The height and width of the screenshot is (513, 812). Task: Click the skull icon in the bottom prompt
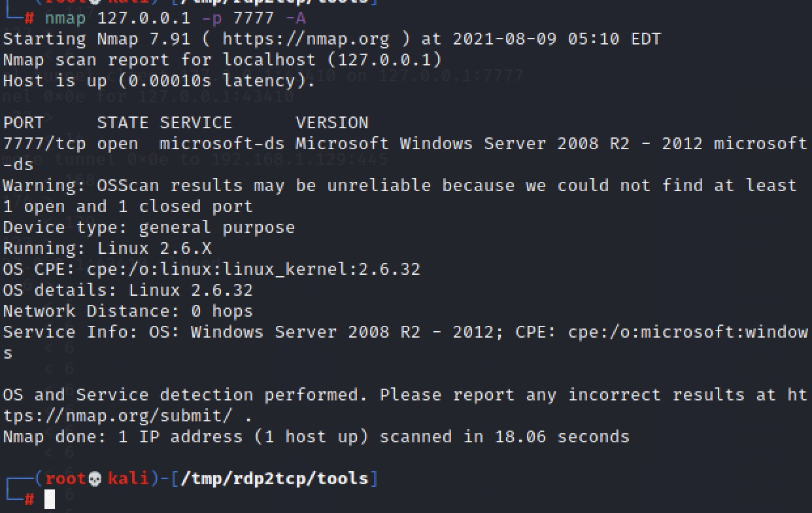[x=95, y=479]
